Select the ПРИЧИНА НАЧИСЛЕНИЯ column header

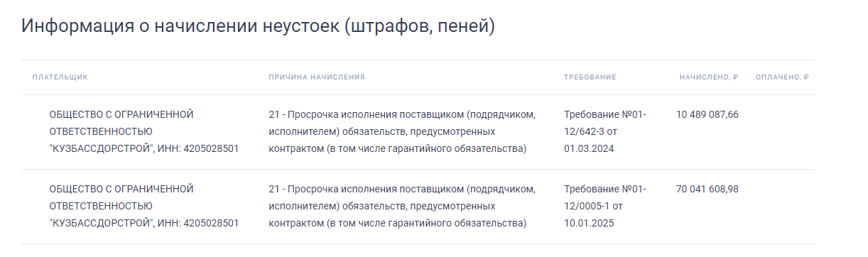click(x=317, y=77)
